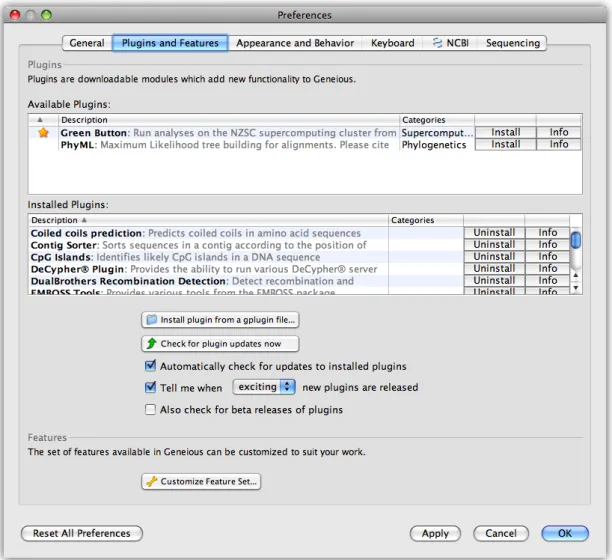Apply the preference changes
This screenshot has height=560, width=612.
pyautogui.click(x=435, y=533)
